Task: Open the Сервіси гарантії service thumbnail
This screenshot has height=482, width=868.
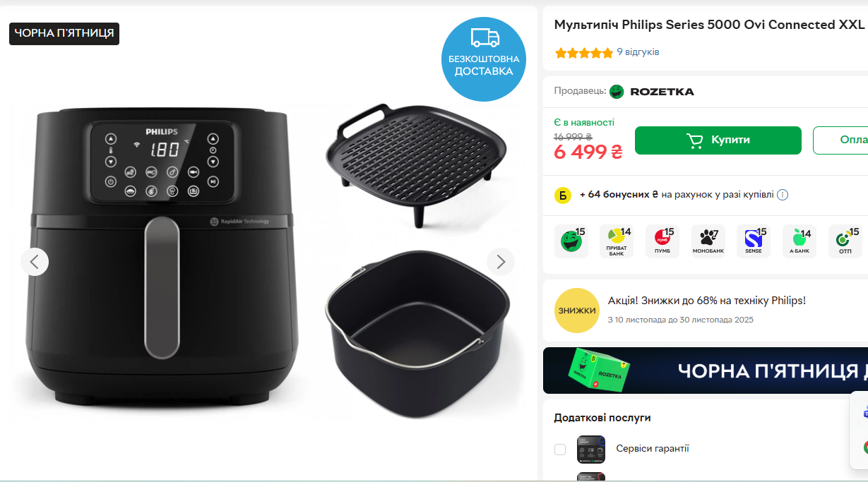Action: tap(591, 450)
